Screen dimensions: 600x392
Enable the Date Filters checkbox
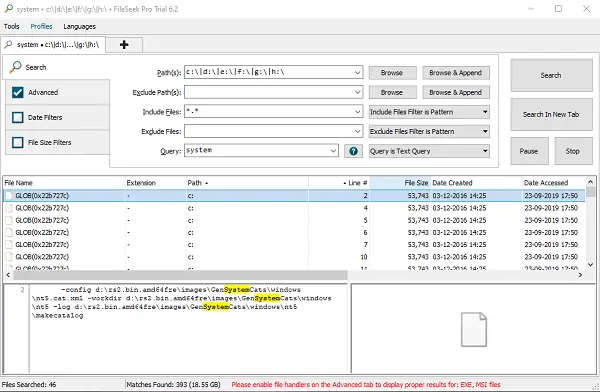[18, 117]
